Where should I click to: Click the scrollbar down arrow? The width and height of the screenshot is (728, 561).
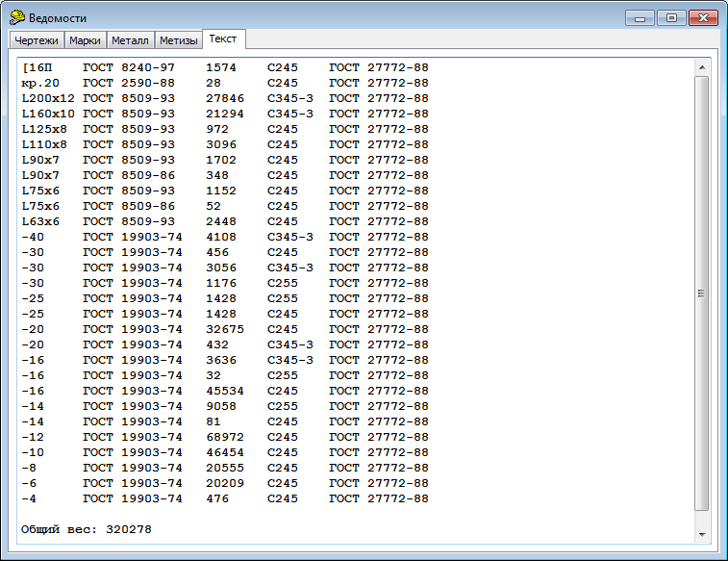pos(701,534)
